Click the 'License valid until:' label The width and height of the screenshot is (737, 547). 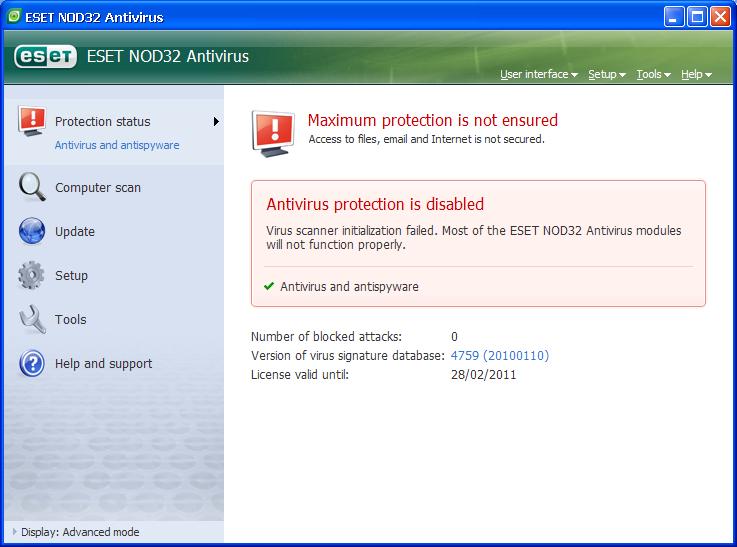point(300,375)
